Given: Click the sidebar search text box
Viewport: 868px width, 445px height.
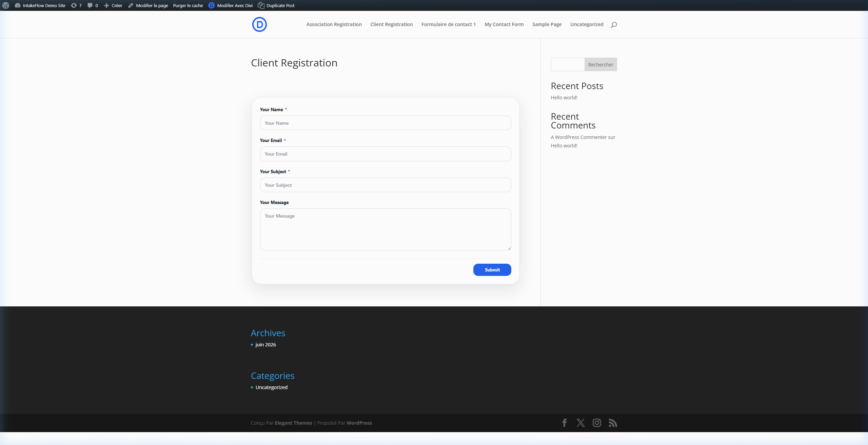Looking at the screenshot, I should tap(568, 64).
